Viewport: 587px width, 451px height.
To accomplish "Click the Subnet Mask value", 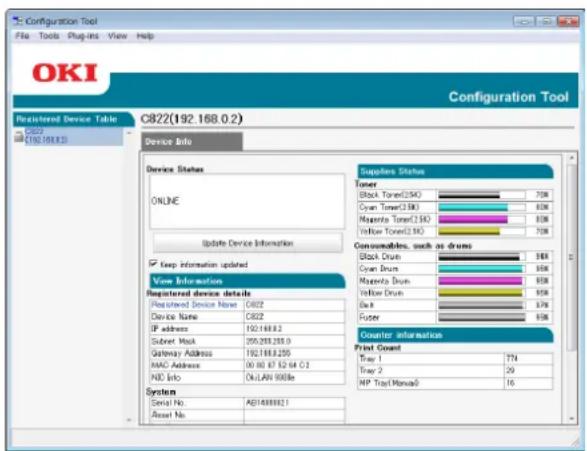I will [x=268, y=341].
